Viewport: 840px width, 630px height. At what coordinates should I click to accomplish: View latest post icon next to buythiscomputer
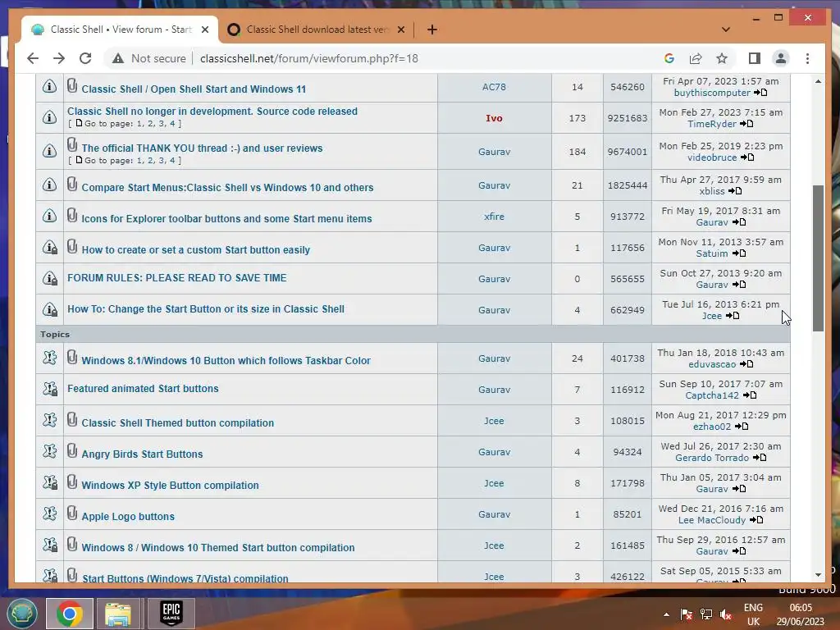(760, 93)
